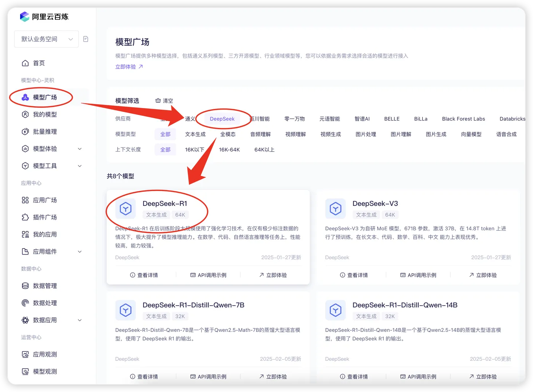Click 查看详情 on the DeepSeek-R1 card

point(144,275)
